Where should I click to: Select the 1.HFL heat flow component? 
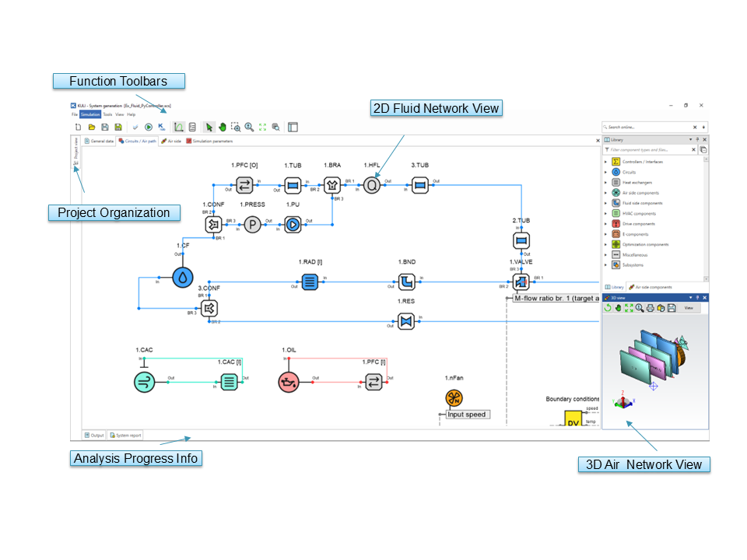pyautogui.click(x=372, y=185)
